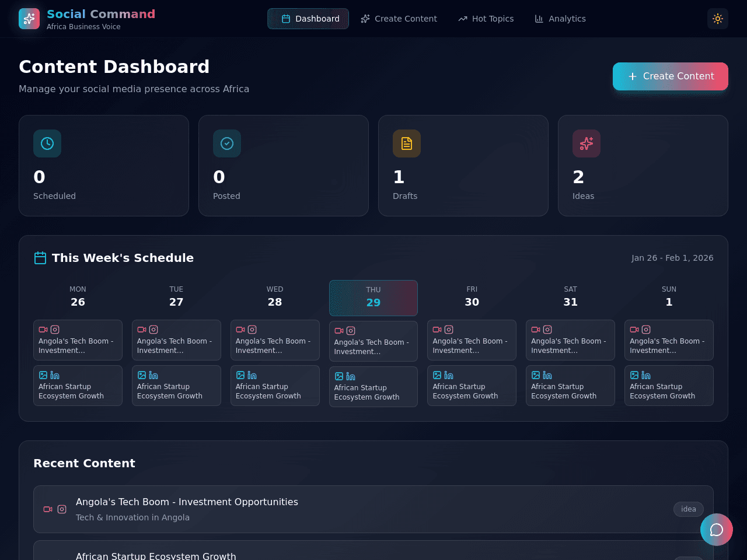Click the image icon on Wednesday's African Startup card

click(x=240, y=375)
